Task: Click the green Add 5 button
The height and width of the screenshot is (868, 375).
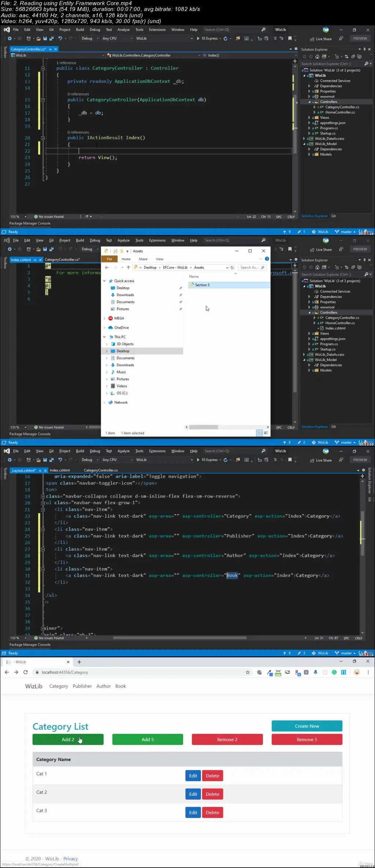Action: click(148, 739)
